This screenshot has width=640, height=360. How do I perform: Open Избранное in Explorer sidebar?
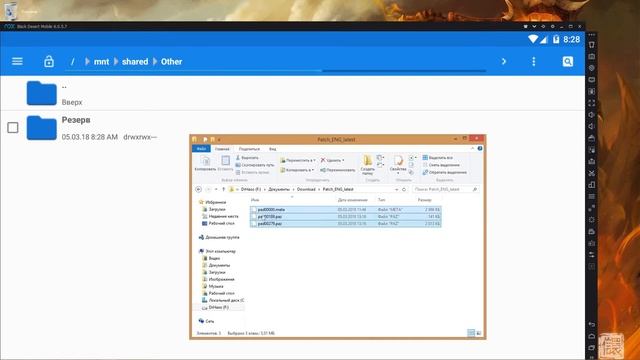pyautogui.click(x=212, y=202)
